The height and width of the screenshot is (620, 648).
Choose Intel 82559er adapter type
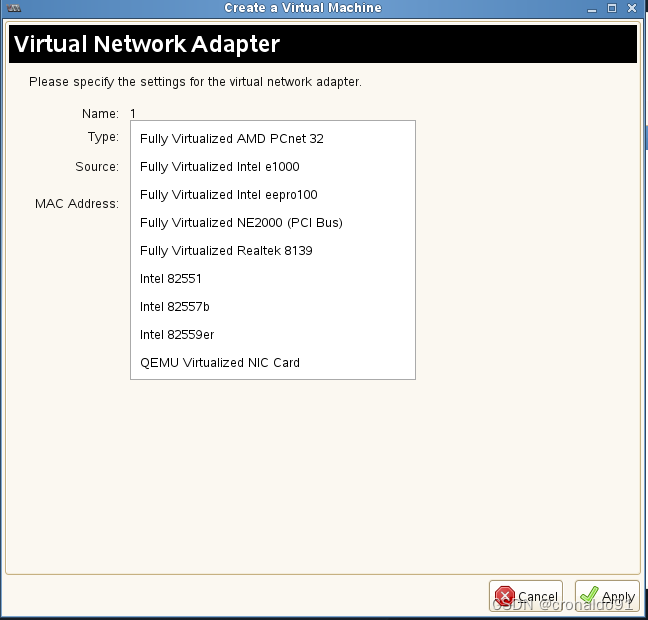pyautogui.click(x=273, y=335)
